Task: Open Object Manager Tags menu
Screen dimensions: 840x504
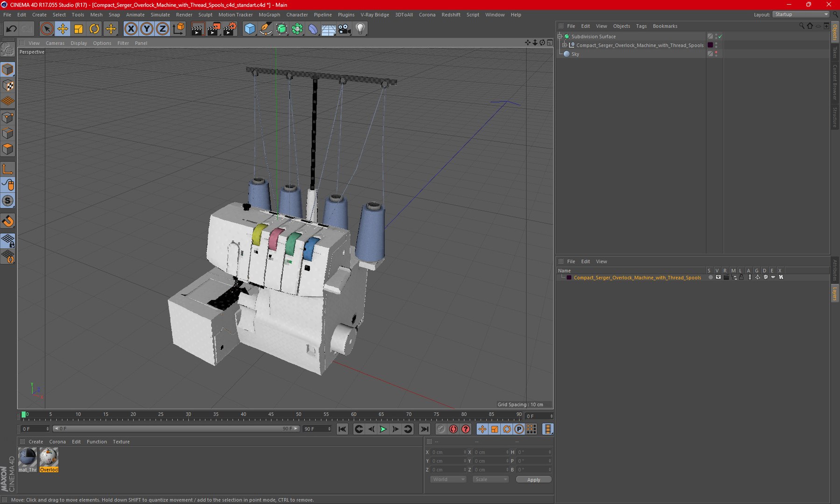Action: (x=641, y=26)
